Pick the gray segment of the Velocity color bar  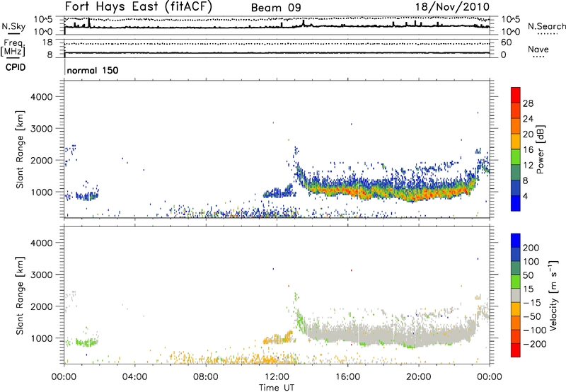pyautogui.click(x=516, y=295)
